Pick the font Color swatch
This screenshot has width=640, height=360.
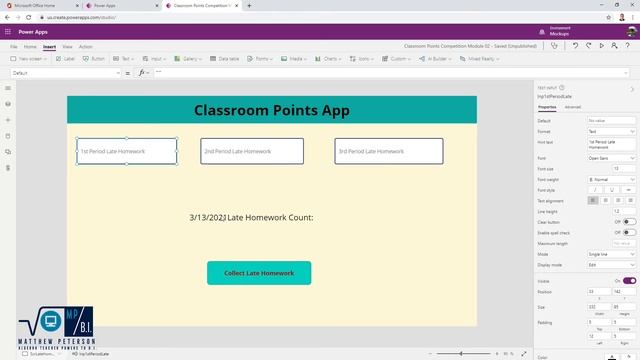pyautogui.click(x=612, y=357)
